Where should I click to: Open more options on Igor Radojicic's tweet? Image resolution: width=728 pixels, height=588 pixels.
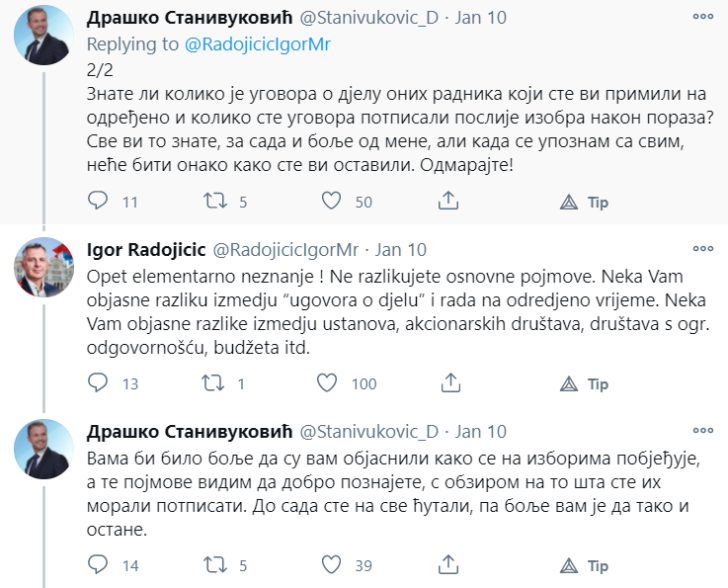pyautogui.click(x=703, y=247)
